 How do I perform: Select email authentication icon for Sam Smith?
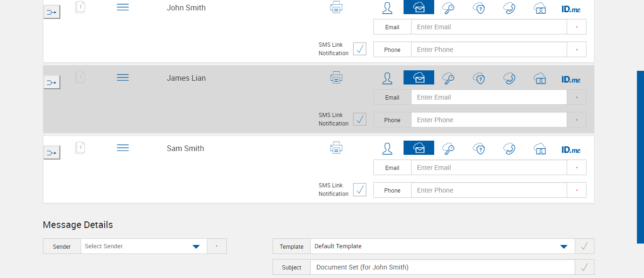point(419,148)
